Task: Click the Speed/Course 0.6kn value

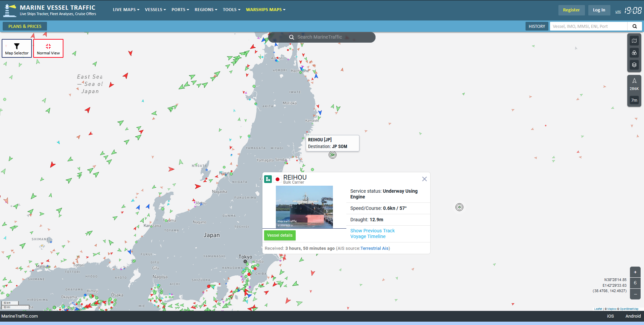Action: (395, 208)
